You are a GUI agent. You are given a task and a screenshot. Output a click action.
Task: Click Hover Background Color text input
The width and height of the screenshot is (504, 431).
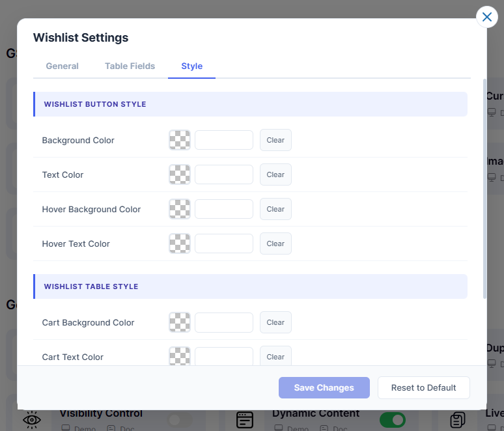223,209
